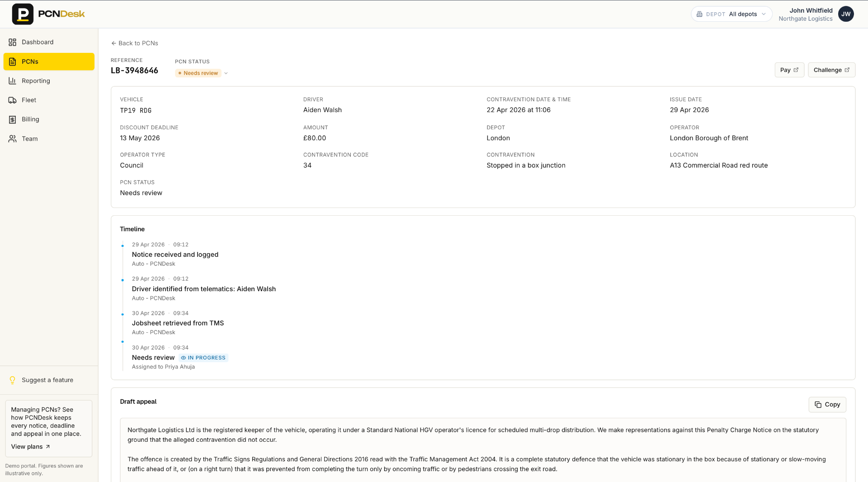Viewport: 868px width, 482px height.
Task: Click the operator London Borough of Brent
Action: tap(709, 138)
